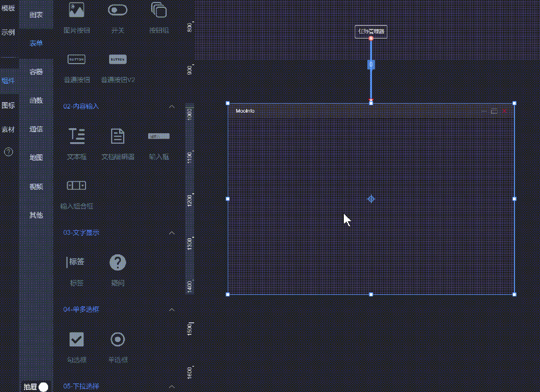Click the maximize icon in MooInfo title bar
Viewport: 540px width, 392px height.
[494, 111]
